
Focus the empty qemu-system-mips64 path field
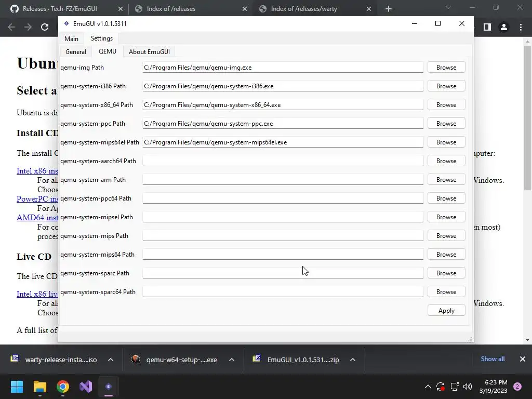point(283,254)
